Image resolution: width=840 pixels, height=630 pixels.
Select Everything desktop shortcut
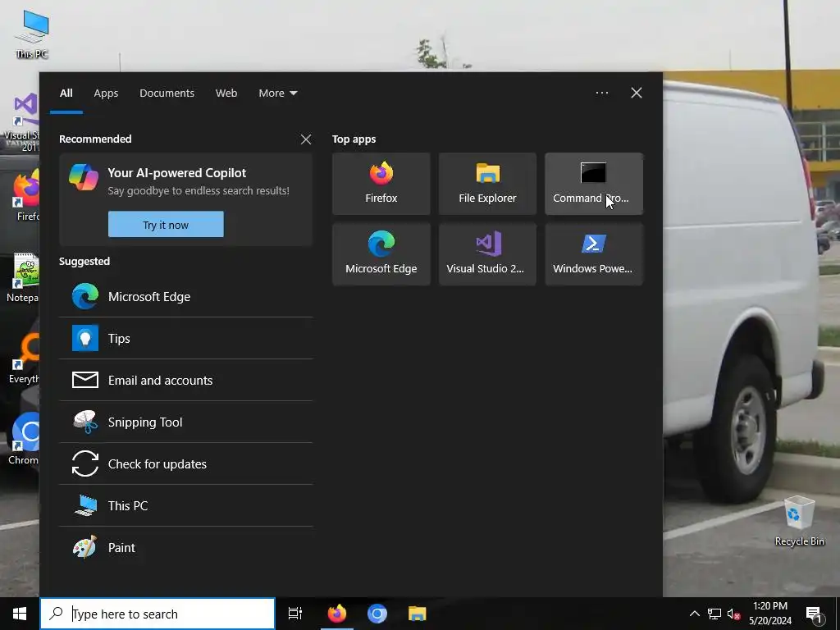[x=24, y=359]
